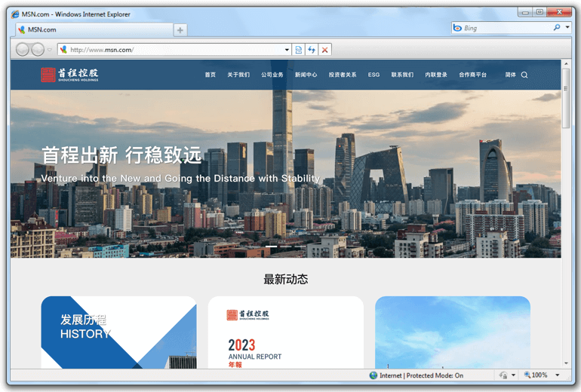The image size is (581, 392).
Task: Click the security lock status icon
Action: pos(503,375)
